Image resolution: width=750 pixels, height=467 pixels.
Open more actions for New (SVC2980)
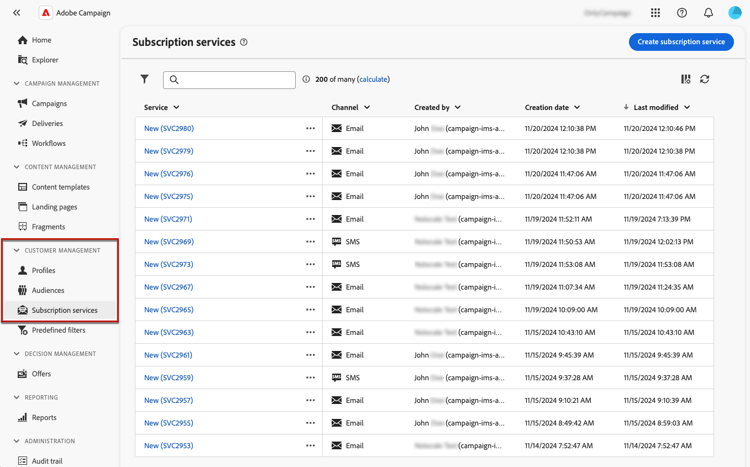coord(310,129)
